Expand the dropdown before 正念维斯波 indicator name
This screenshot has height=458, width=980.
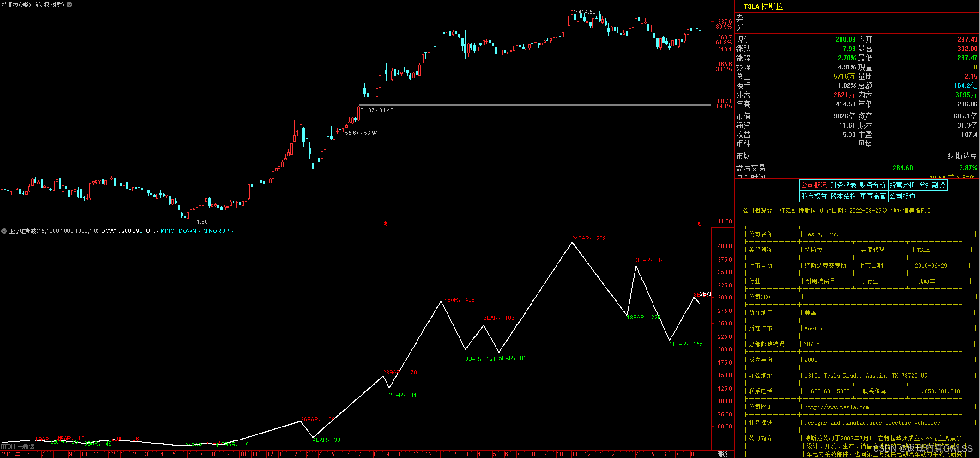point(4,231)
